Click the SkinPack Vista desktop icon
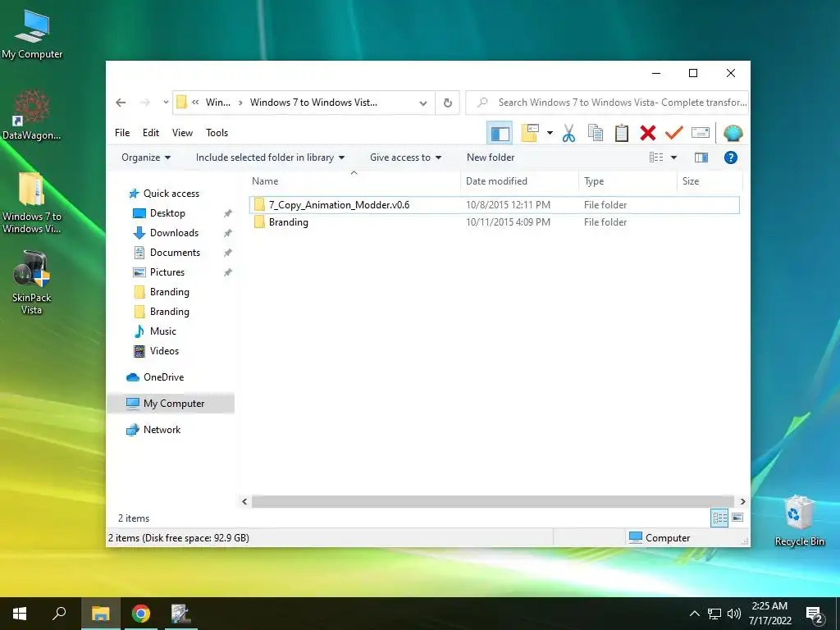The width and height of the screenshot is (840, 630). [32, 283]
